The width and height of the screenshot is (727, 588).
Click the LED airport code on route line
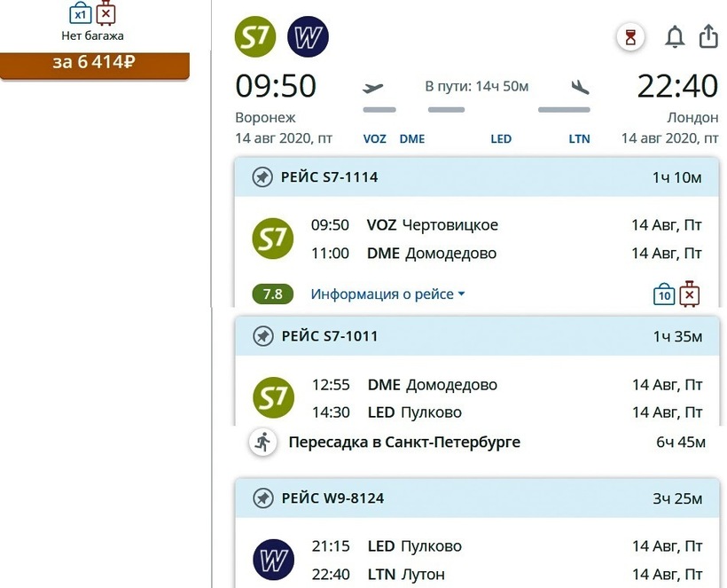[501, 139]
